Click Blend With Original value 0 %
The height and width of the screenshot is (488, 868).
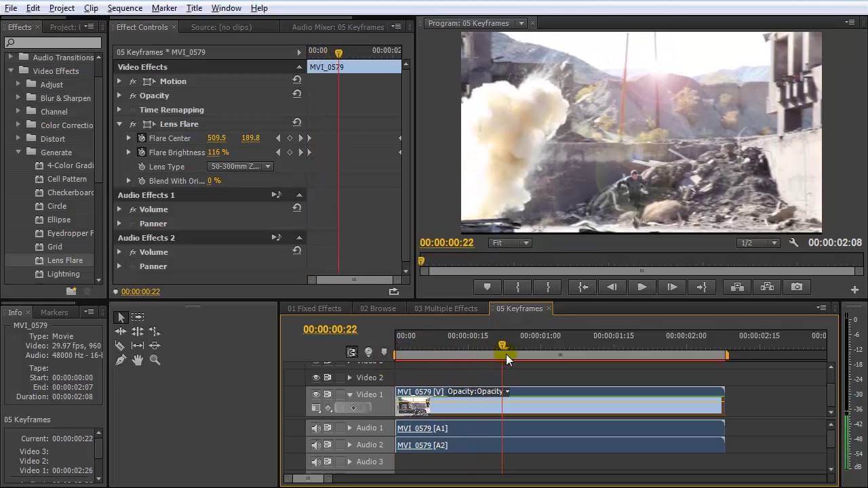[214, 181]
